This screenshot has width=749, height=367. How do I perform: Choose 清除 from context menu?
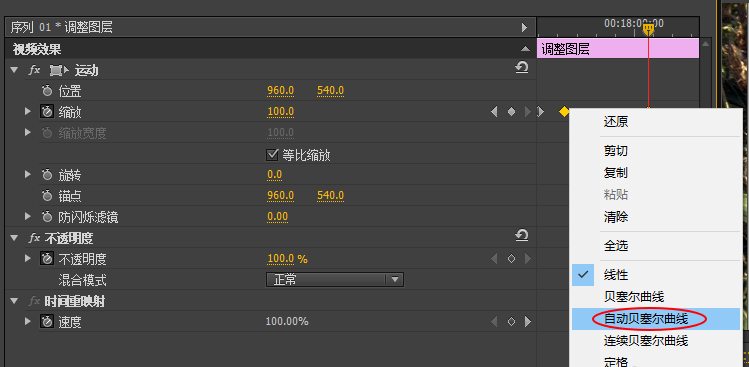tap(655, 217)
